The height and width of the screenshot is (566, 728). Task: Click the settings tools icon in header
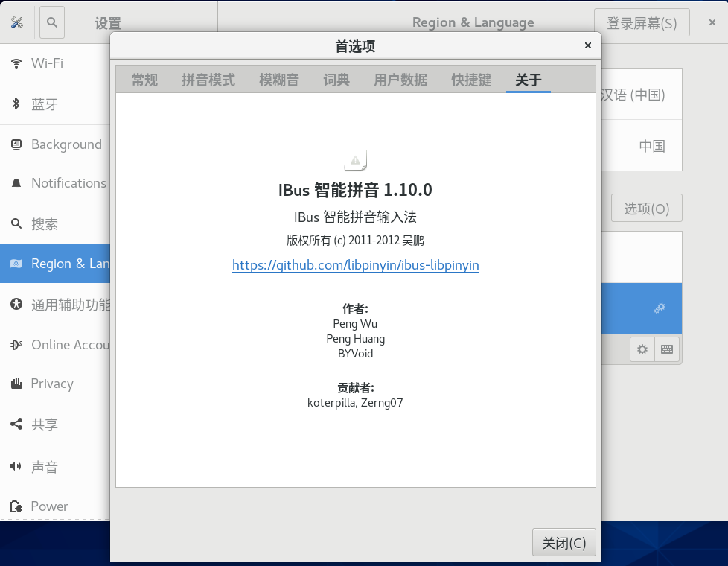(17, 22)
